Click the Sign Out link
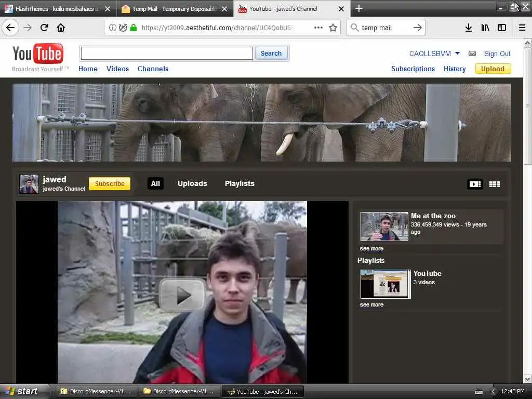This screenshot has width=532, height=399. click(x=497, y=54)
